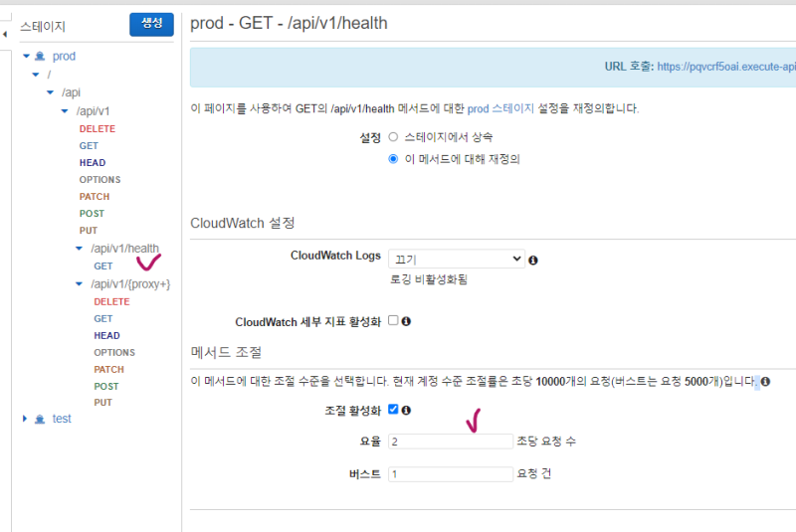The width and height of the screenshot is (796, 532).
Task: Click info icon after account throttling description
Action: pos(765,382)
